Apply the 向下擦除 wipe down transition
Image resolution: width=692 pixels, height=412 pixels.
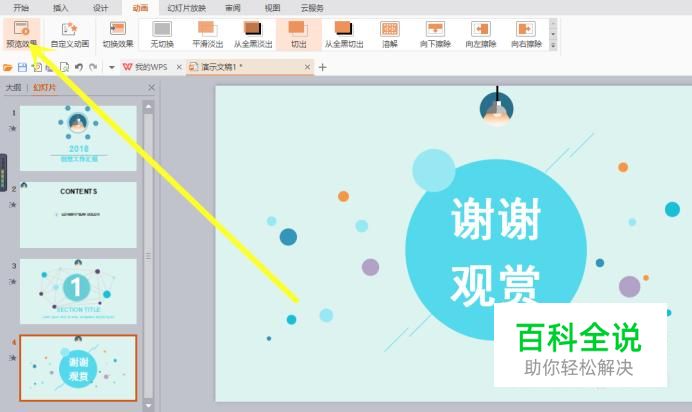pos(435,34)
